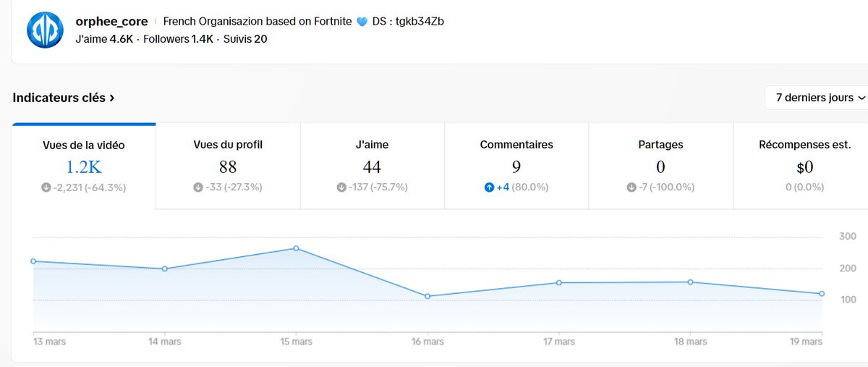Click the $0 rewards value
Viewport: 868px width, 367px height.
coord(805,167)
